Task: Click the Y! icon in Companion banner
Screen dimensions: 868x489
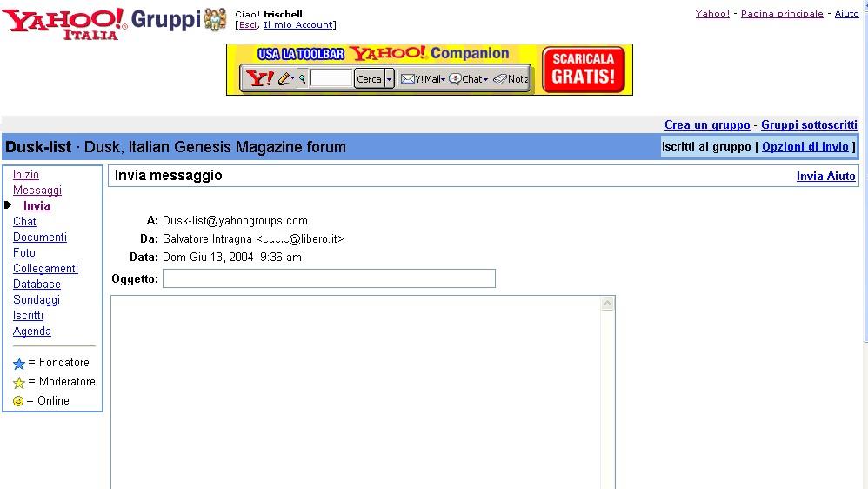Action: [x=260, y=78]
